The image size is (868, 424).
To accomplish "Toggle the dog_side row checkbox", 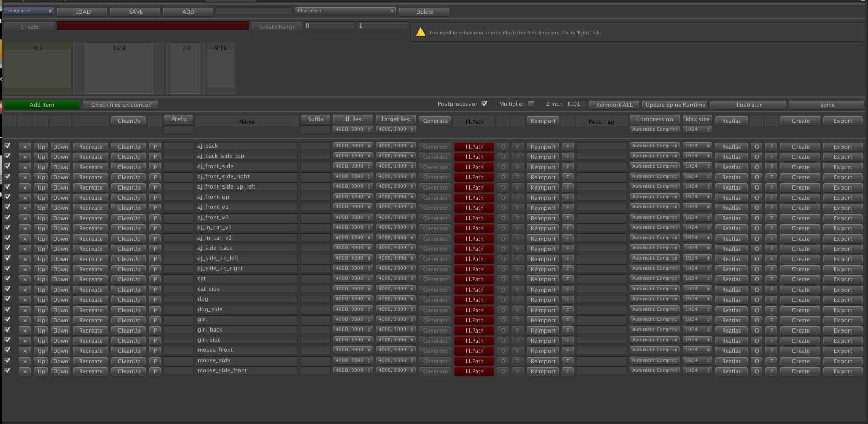I will pyautogui.click(x=7, y=309).
